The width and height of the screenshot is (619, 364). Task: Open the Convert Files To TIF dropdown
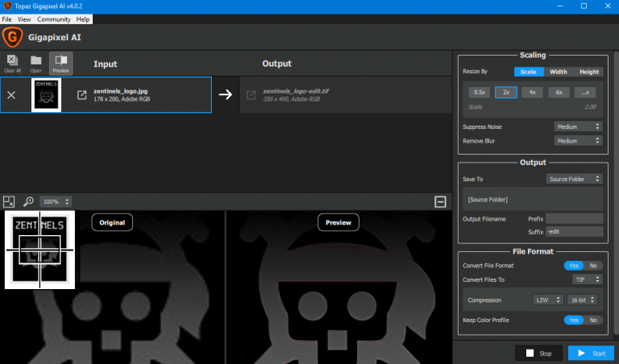(588, 279)
